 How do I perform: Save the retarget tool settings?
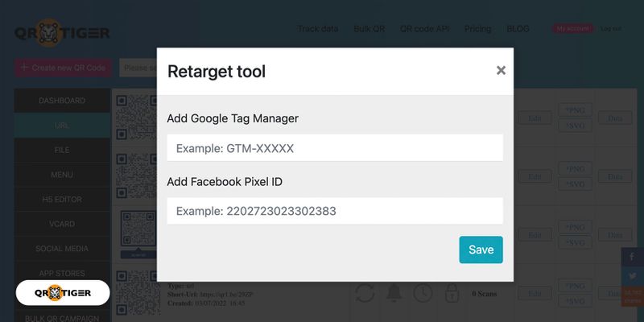[x=481, y=250]
